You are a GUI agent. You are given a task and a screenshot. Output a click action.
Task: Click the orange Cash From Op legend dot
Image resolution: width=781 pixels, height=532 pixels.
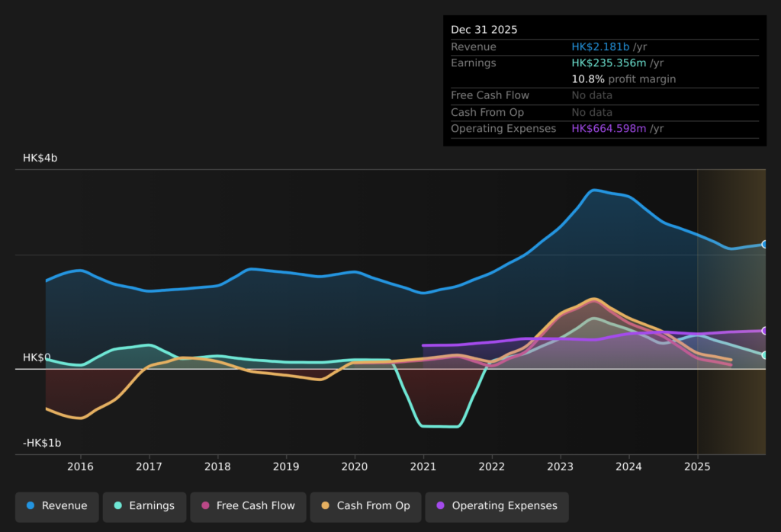[x=323, y=505]
